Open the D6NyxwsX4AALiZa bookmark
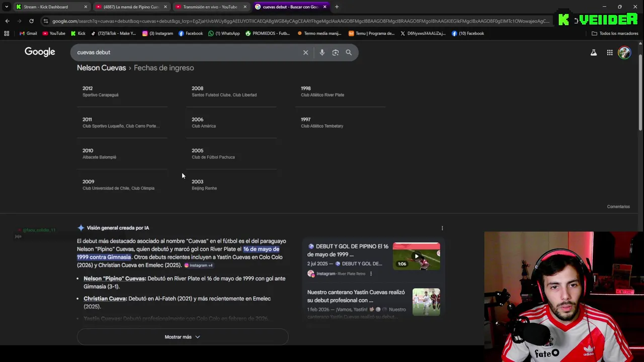 pos(423,34)
